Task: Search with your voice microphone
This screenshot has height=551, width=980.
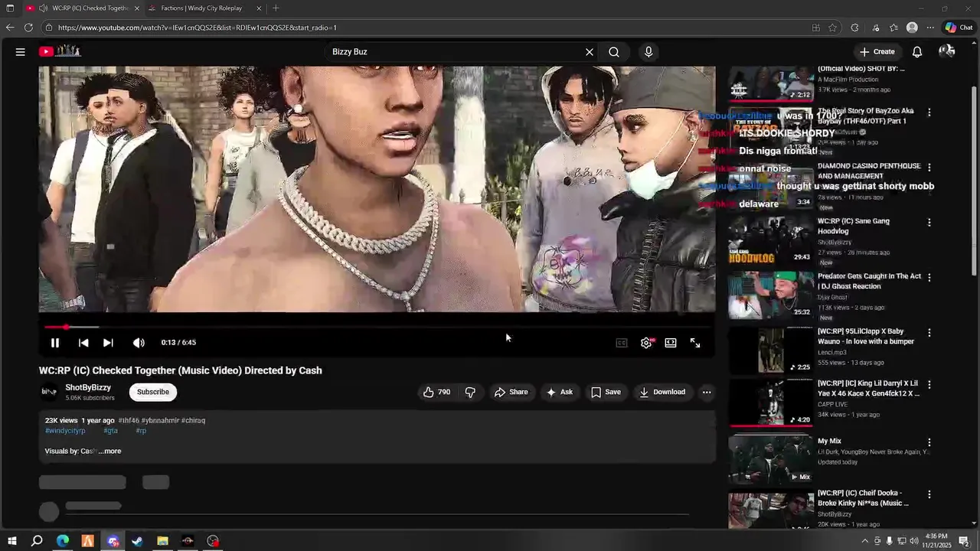Action: click(648, 52)
